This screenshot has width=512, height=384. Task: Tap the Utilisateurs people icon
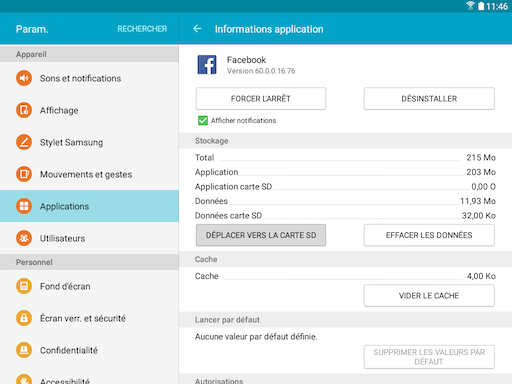coord(24,238)
